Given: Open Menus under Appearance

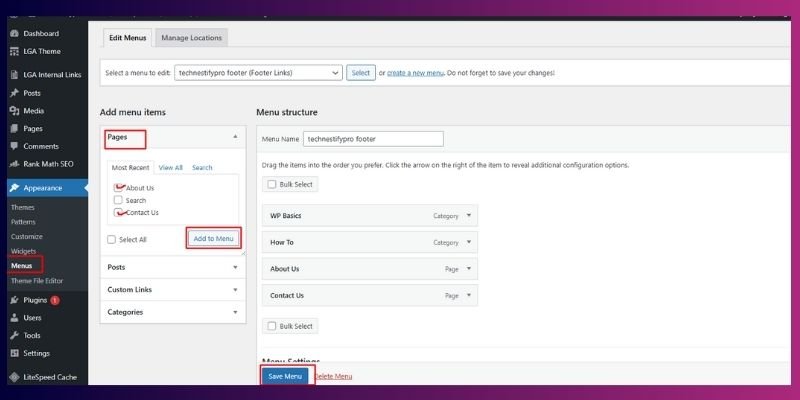Looking at the screenshot, I should coord(21,266).
